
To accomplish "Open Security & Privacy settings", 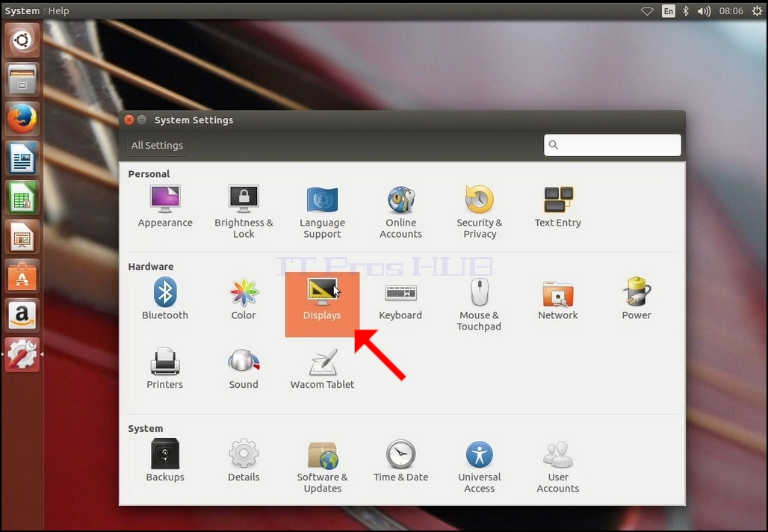I will (x=480, y=211).
